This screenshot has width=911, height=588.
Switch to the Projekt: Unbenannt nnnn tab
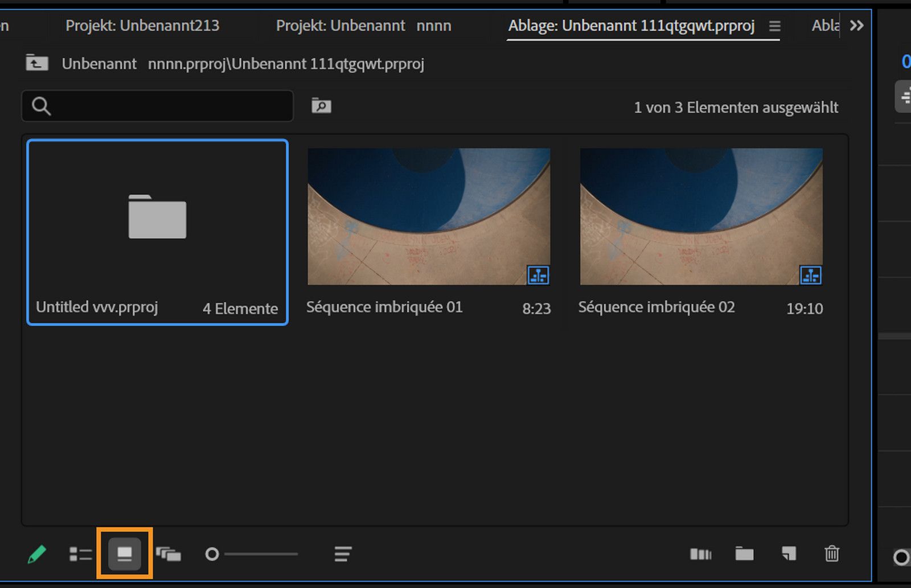(364, 26)
